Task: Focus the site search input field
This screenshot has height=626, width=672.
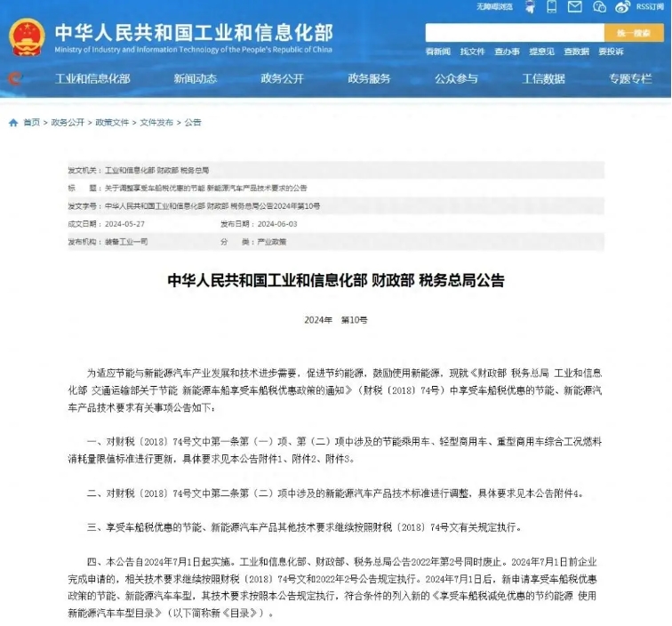Action: coord(515,33)
